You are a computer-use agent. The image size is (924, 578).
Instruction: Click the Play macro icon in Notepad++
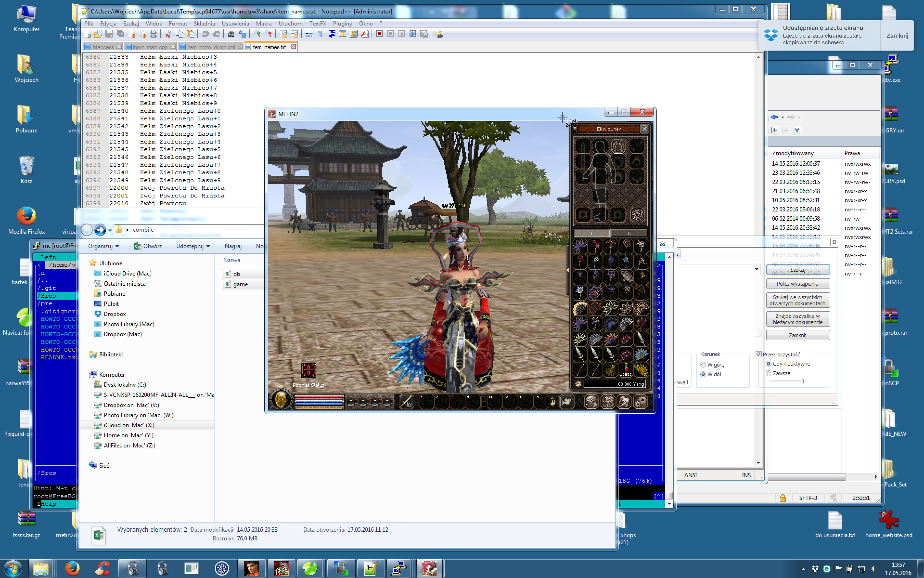(401, 34)
